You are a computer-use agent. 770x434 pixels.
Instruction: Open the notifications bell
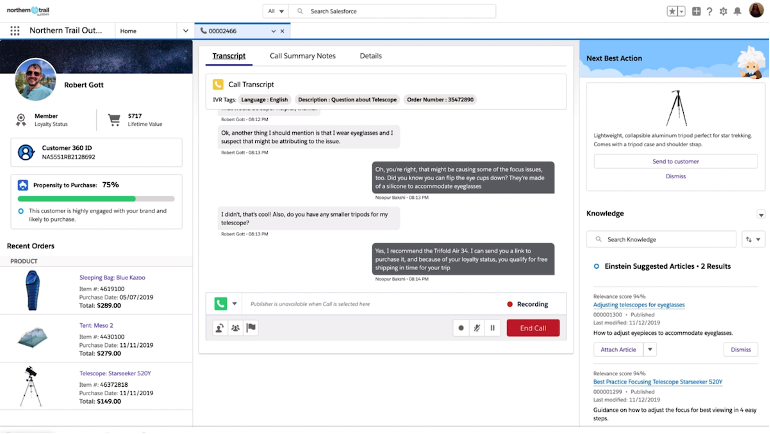pos(739,11)
